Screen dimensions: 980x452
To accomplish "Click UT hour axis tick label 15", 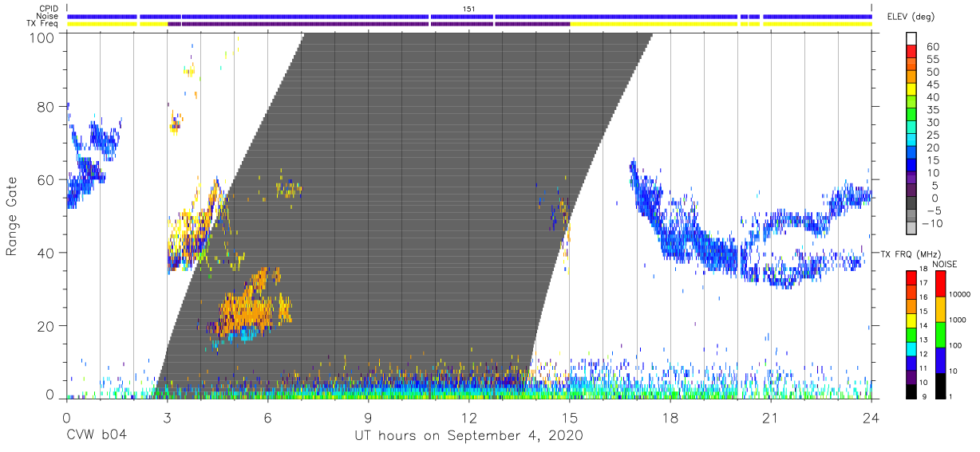I will pyautogui.click(x=570, y=418).
